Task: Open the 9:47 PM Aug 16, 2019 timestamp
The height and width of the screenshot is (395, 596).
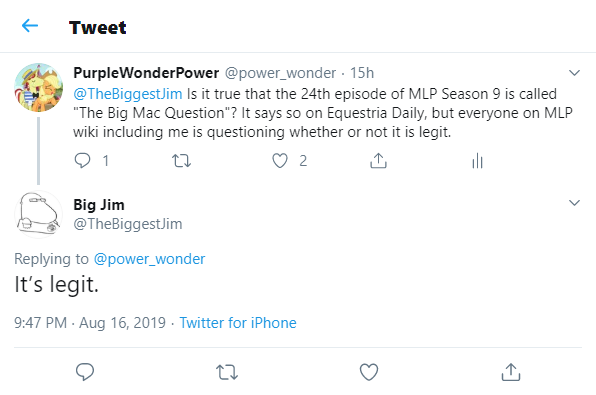Action: 90,323
